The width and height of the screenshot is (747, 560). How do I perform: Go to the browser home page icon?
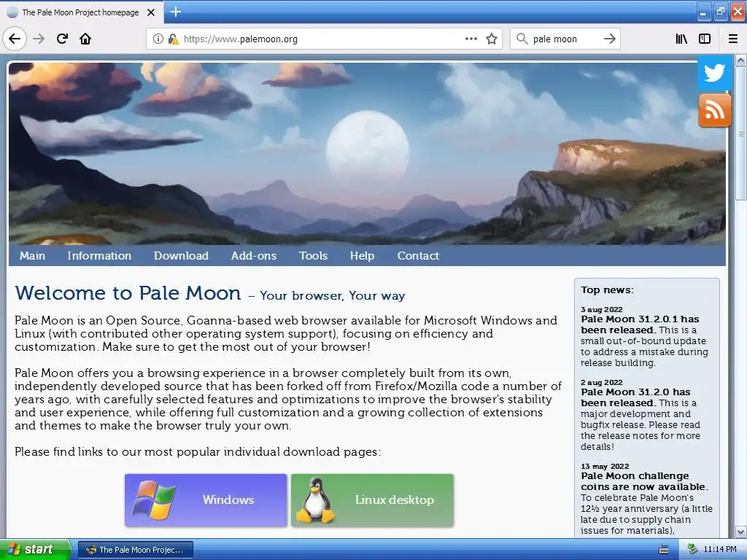[85, 39]
